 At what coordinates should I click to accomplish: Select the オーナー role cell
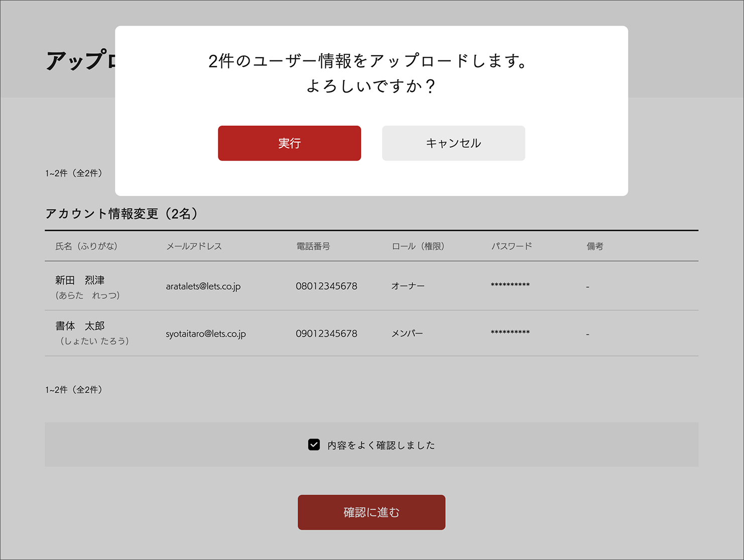point(408,286)
